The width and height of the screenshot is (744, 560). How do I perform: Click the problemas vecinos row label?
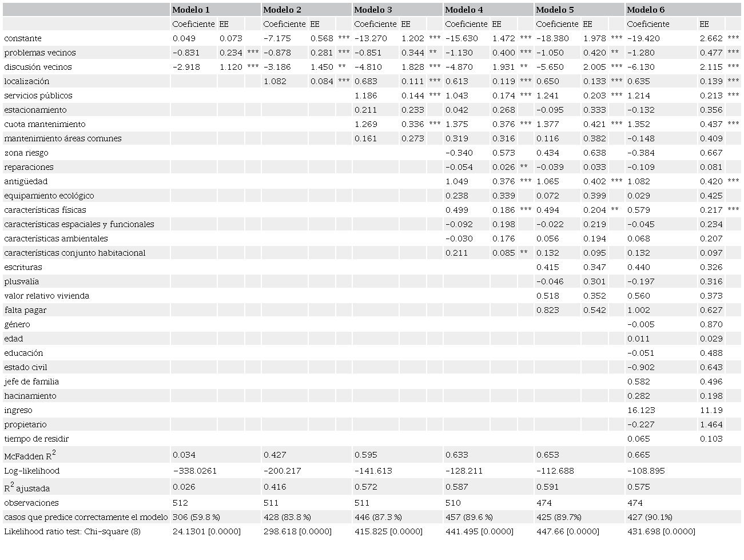pos(37,53)
